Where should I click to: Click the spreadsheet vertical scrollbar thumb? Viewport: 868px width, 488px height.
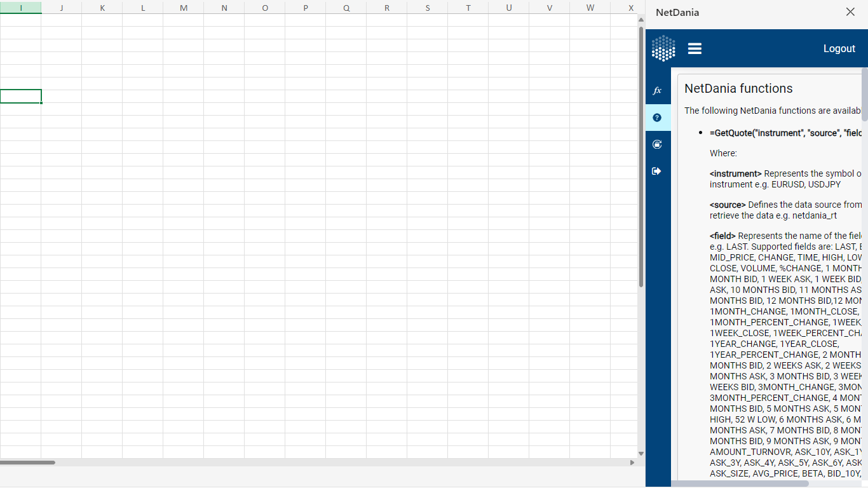[x=641, y=156]
